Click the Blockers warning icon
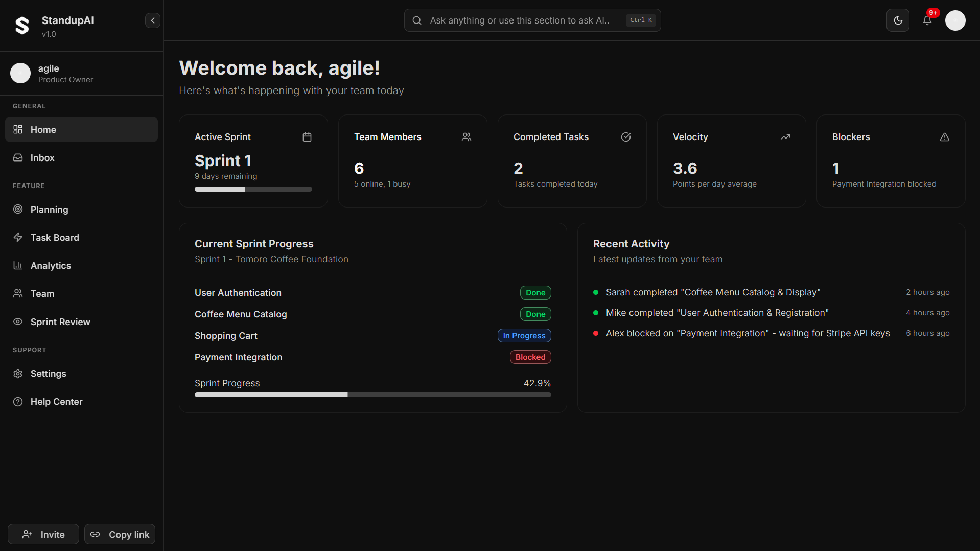The image size is (980, 551). (x=945, y=136)
